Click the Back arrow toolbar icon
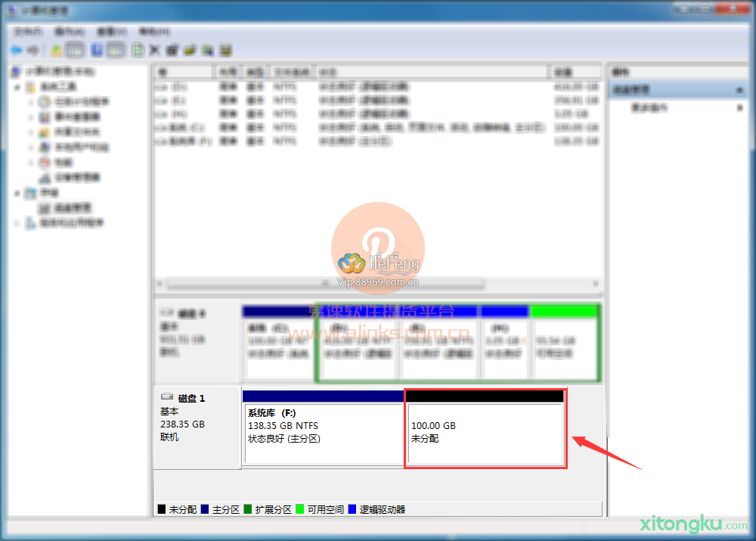Viewport: 756px width, 541px height. [16, 50]
